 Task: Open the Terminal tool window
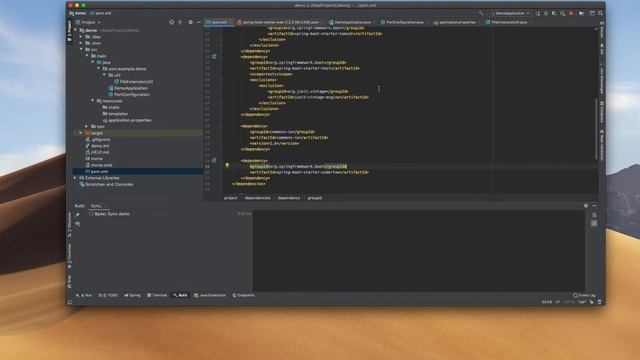tap(157, 295)
